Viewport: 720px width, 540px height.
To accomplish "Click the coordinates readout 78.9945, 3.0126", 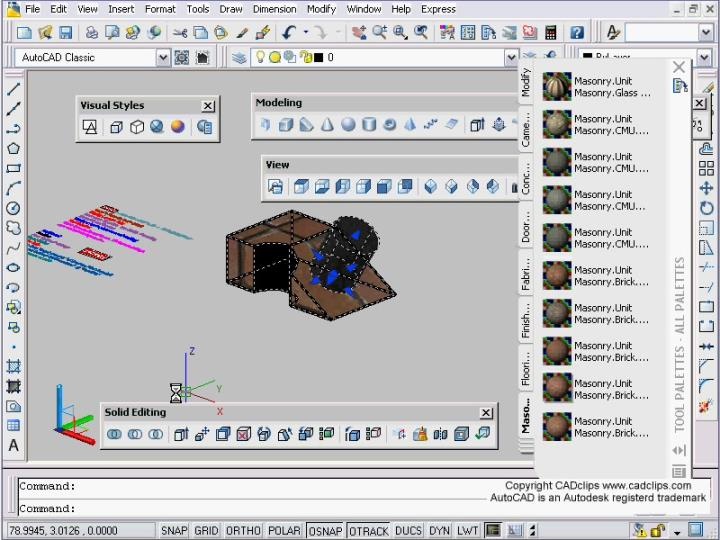I will pyautogui.click(x=63, y=530).
